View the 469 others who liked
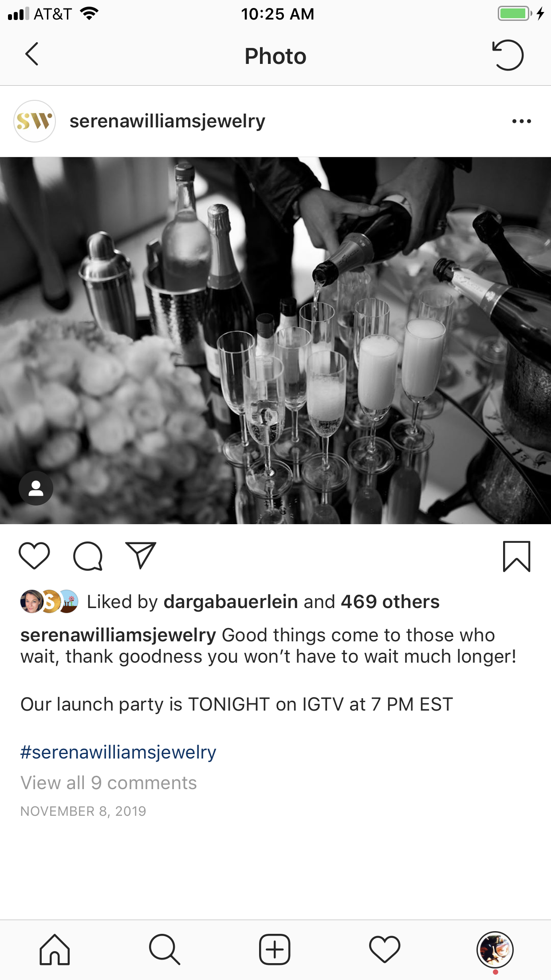This screenshot has height=980, width=551. [x=390, y=602]
